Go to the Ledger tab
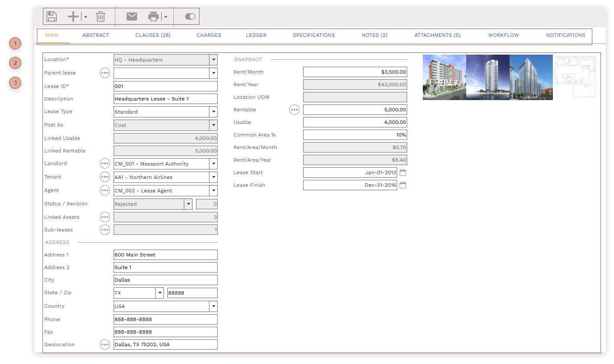The height and width of the screenshot is (364, 614). tap(256, 35)
